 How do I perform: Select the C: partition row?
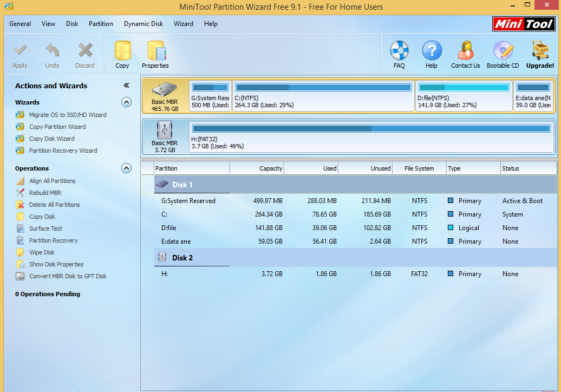(x=356, y=214)
